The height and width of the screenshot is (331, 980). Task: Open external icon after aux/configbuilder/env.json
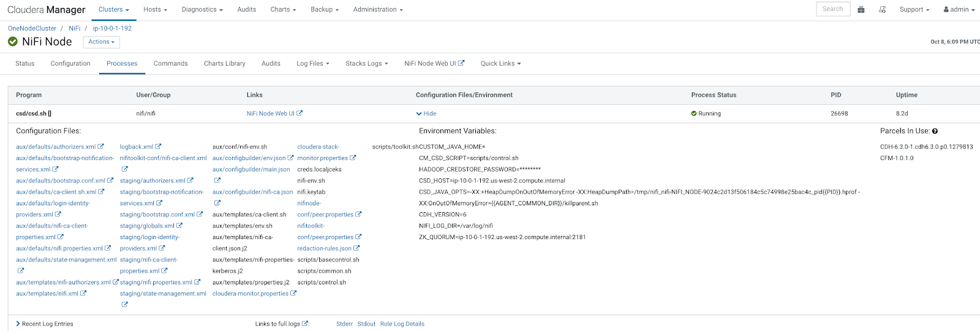[291, 158]
